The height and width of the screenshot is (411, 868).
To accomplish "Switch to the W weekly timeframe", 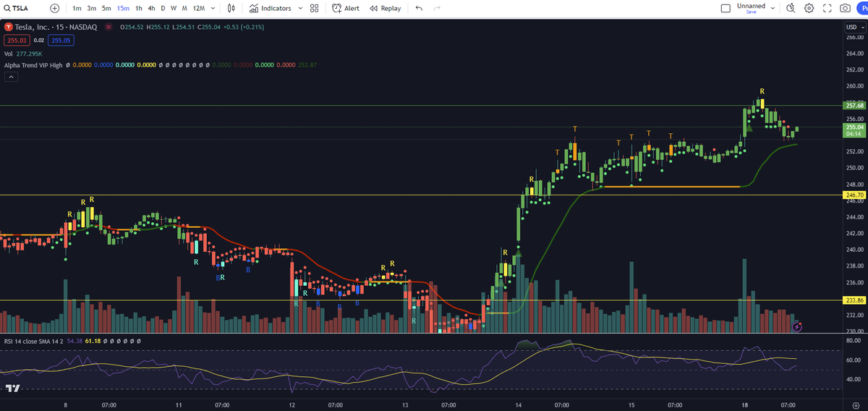I will tap(174, 8).
